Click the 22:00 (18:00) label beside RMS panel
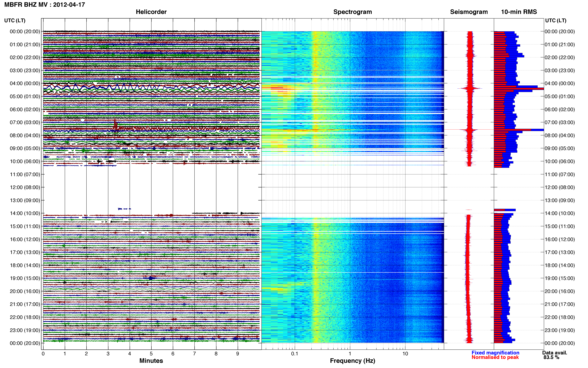The height and width of the screenshot is (368, 588). click(560, 317)
